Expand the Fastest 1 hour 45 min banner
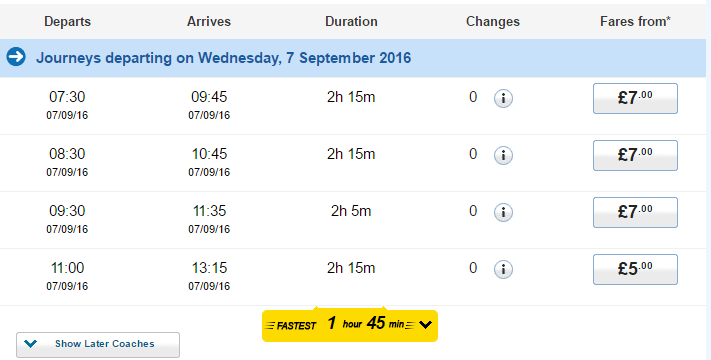The width and height of the screenshot is (711, 360). pyautogui.click(x=350, y=325)
